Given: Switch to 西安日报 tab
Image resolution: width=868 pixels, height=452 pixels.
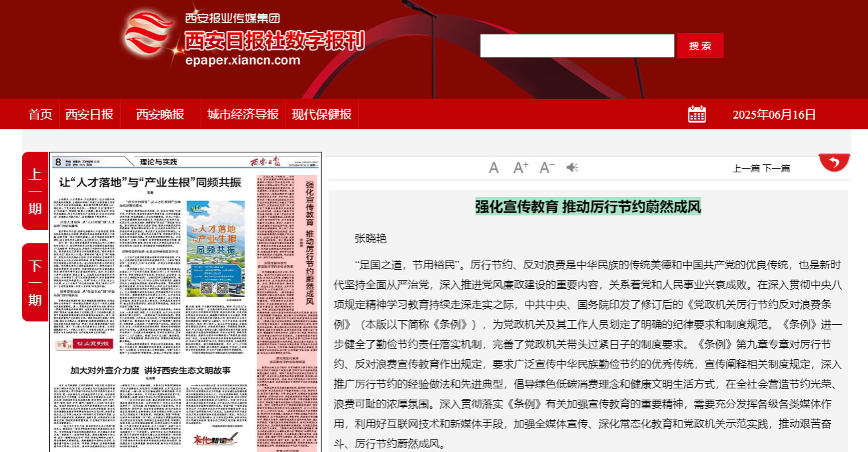Looking at the screenshot, I should point(89,114).
